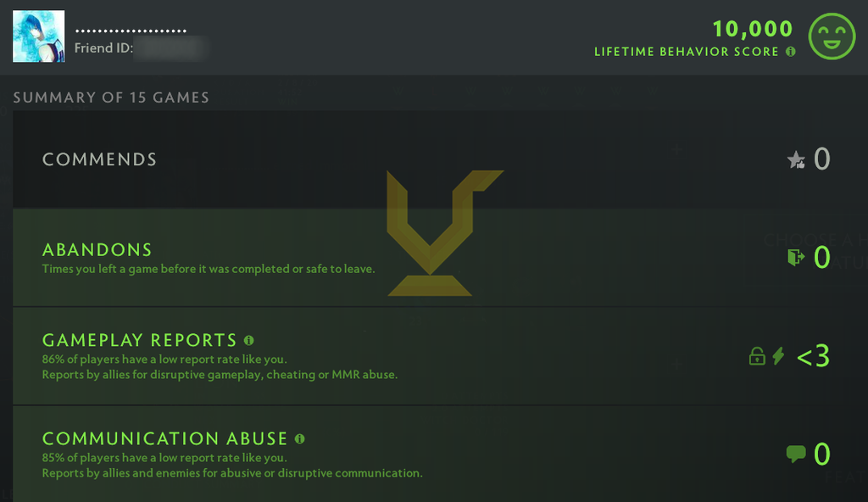Click the abandons exit door icon
Screen dimensions: 868x502
click(796, 257)
